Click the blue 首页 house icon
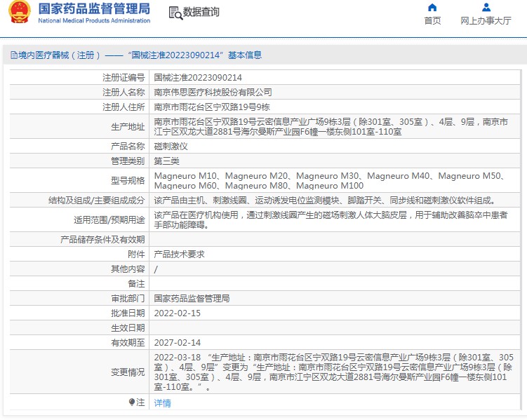Viewport: 527px width, 420px height. tap(432, 8)
